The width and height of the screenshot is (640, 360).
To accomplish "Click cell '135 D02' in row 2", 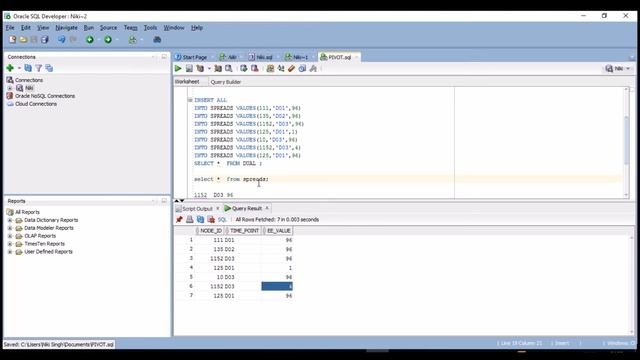I will pos(224,249).
